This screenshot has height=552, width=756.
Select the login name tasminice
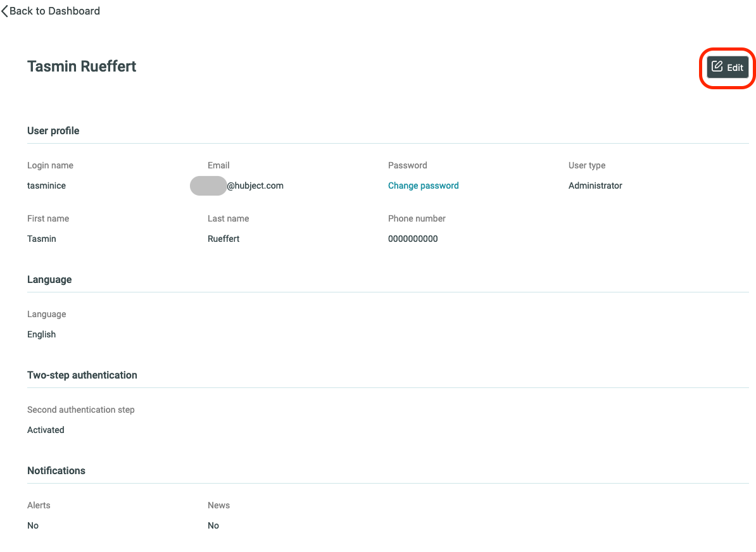pos(46,185)
